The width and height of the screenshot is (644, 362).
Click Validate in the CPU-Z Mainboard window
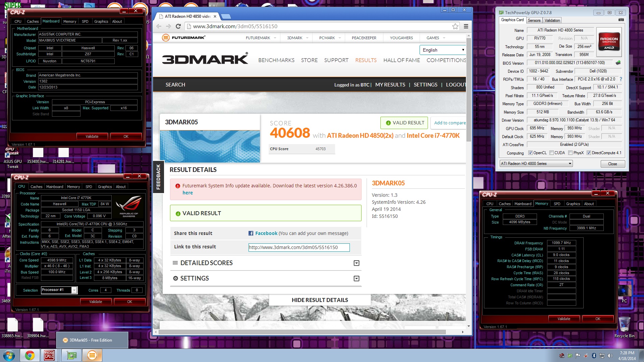92,136
